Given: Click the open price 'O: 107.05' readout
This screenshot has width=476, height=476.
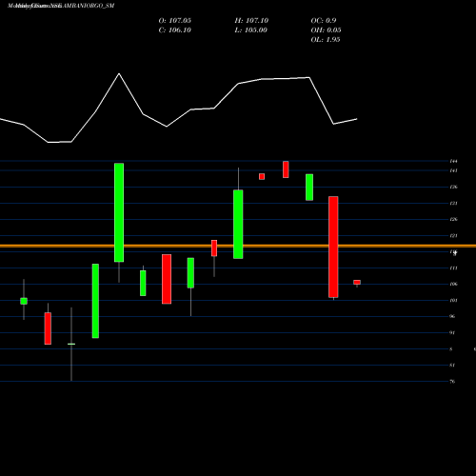Looking at the screenshot, I should pos(175,21).
